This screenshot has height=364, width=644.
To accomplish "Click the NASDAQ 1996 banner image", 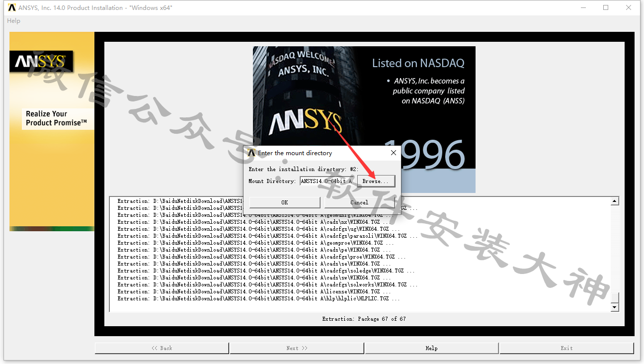I will tap(364, 119).
